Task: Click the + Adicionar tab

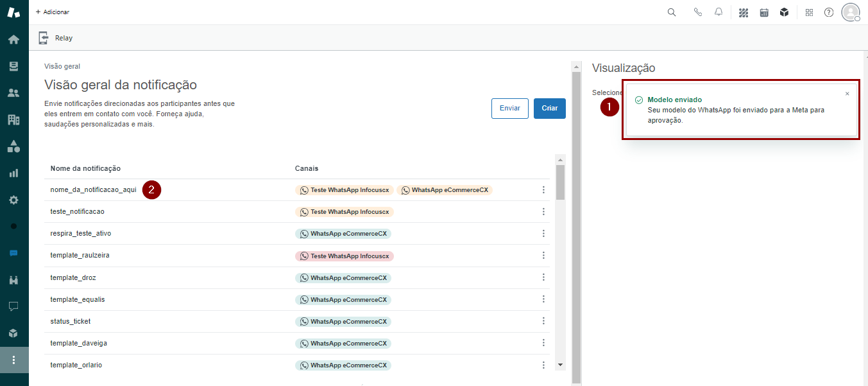Action: coord(53,12)
